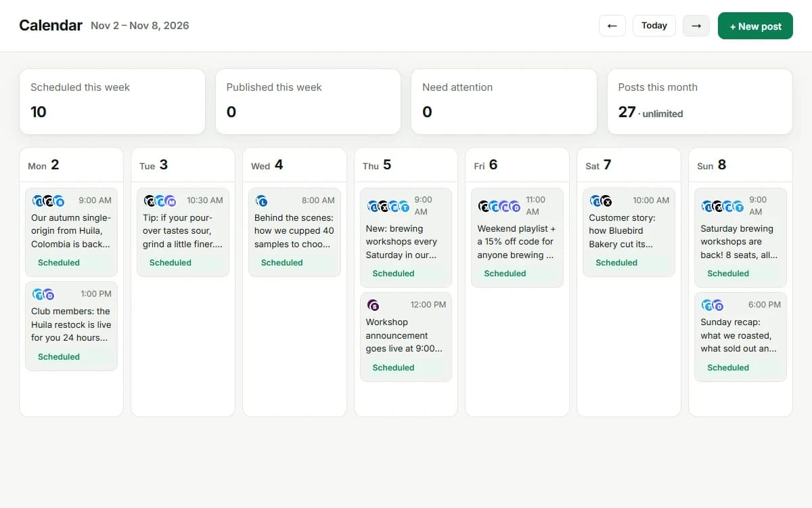
Task: Go to the previous week with left arrow
Action: click(x=612, y=26)
